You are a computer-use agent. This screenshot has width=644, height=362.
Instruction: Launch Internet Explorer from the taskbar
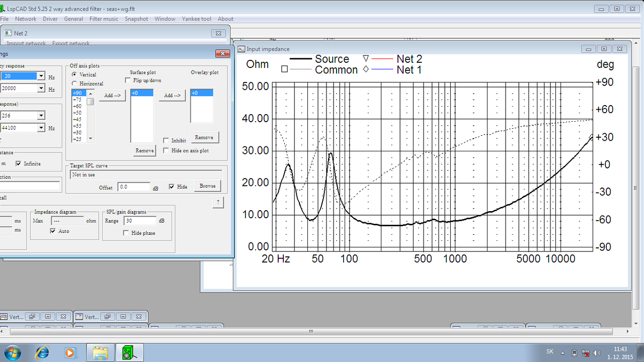coord(42,352)
